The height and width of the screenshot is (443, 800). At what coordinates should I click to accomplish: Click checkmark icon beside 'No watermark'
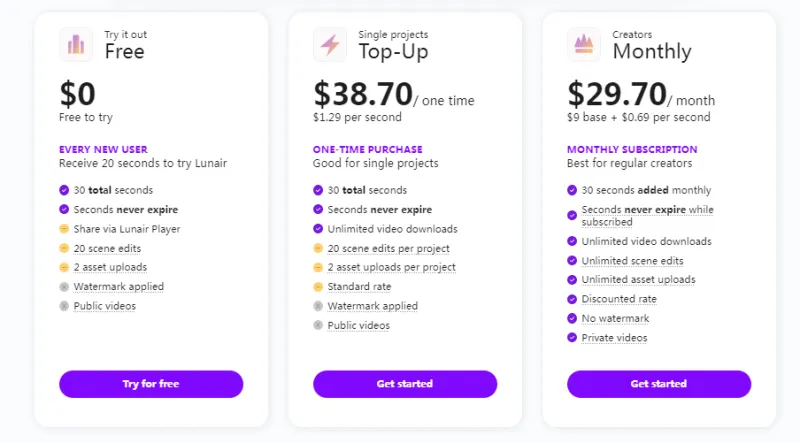point(572,319)
